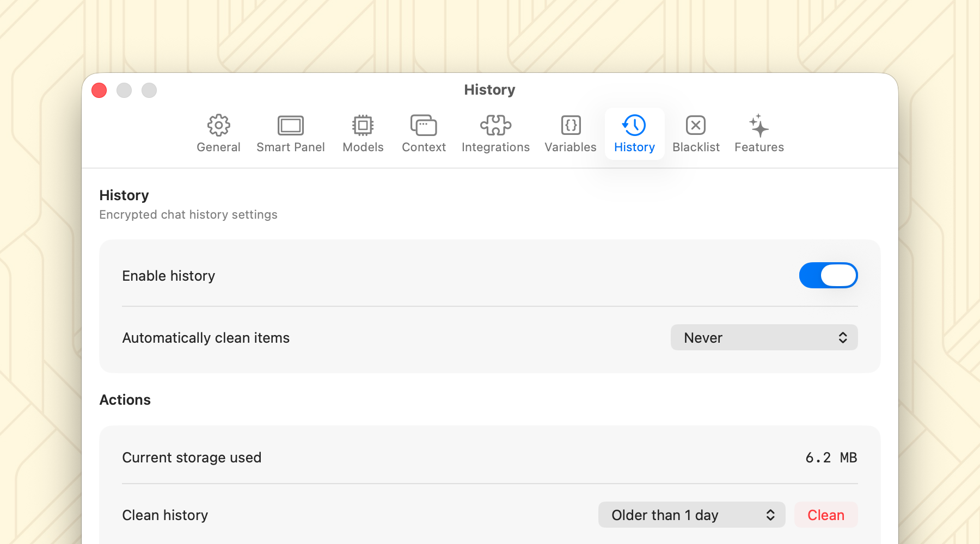Image resolution: width=980 pixels, height=544 pixels.
Task: Open the Context folder icon
Action: tap(424, 125)
